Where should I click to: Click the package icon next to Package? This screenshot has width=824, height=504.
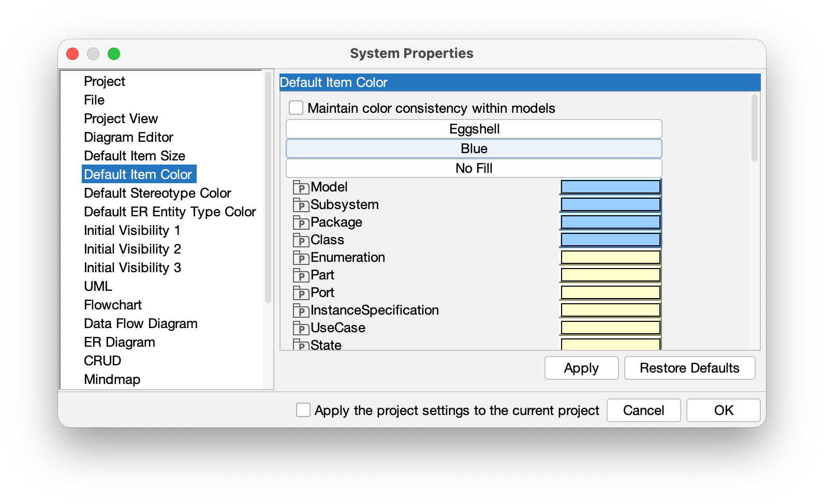(x=301, y=222)
